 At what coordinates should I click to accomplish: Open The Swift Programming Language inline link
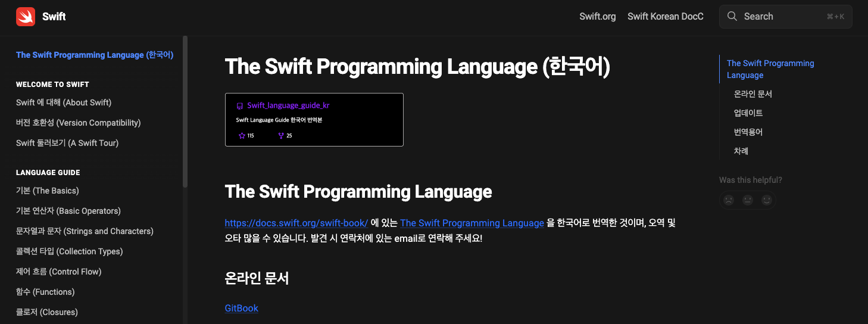tap(472, 223)
